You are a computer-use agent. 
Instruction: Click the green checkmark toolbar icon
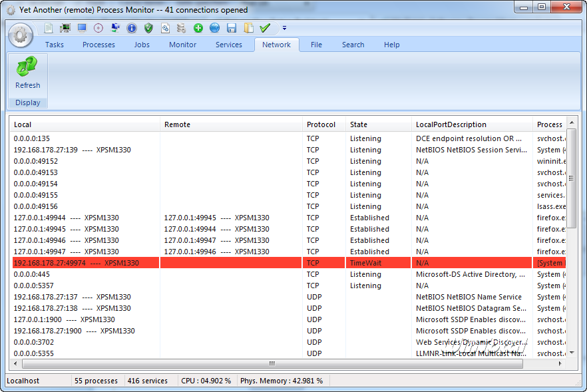(x=265, y=28)
